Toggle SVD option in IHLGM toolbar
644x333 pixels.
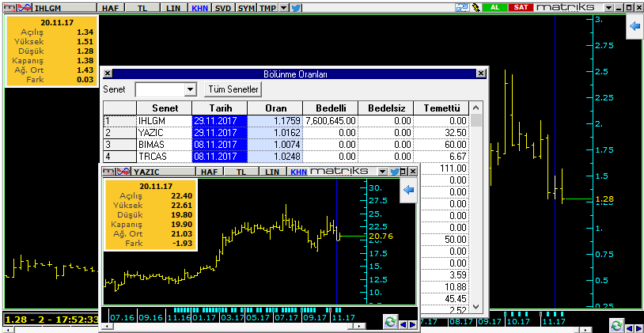tap(223, 7)
